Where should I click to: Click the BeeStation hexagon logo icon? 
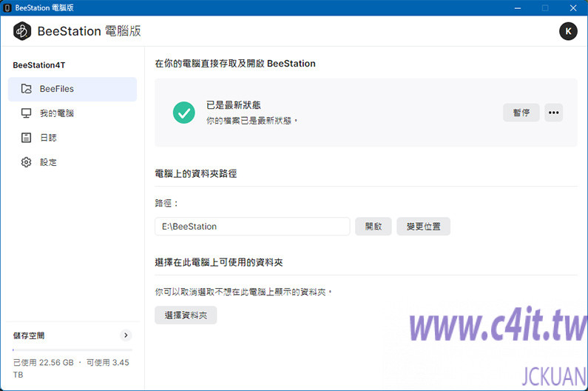(x=22, y=31)
